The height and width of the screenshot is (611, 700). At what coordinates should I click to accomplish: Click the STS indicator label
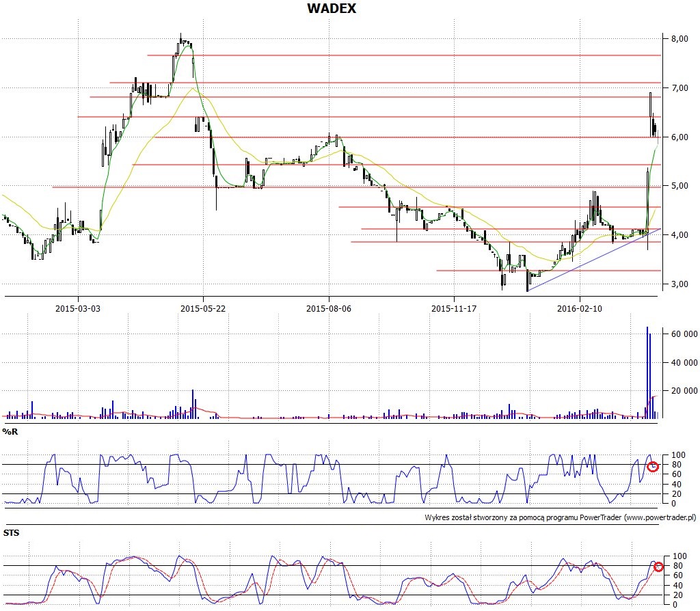11,533
